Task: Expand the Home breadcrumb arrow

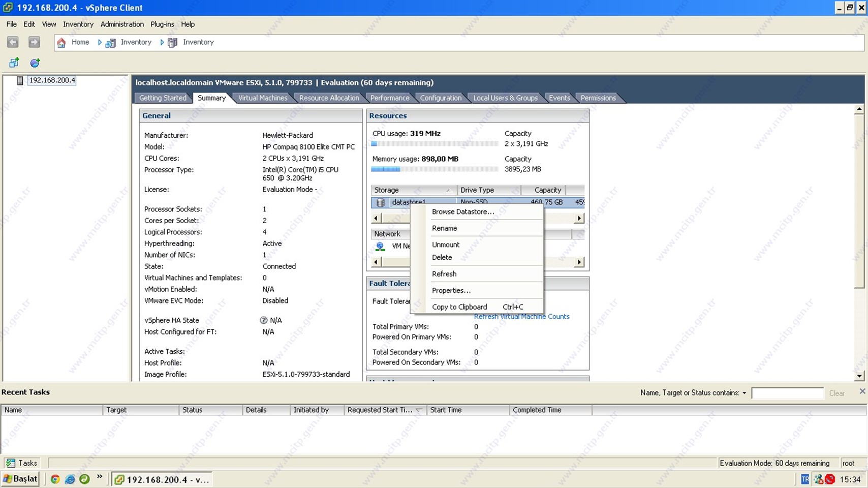Action: pyautogui.click(x=100, y=42)
